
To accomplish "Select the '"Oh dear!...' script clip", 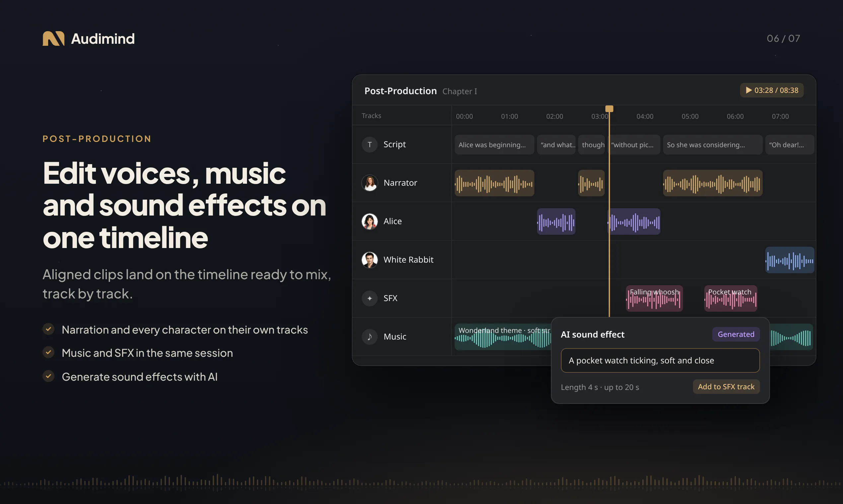I will point(790,145).
